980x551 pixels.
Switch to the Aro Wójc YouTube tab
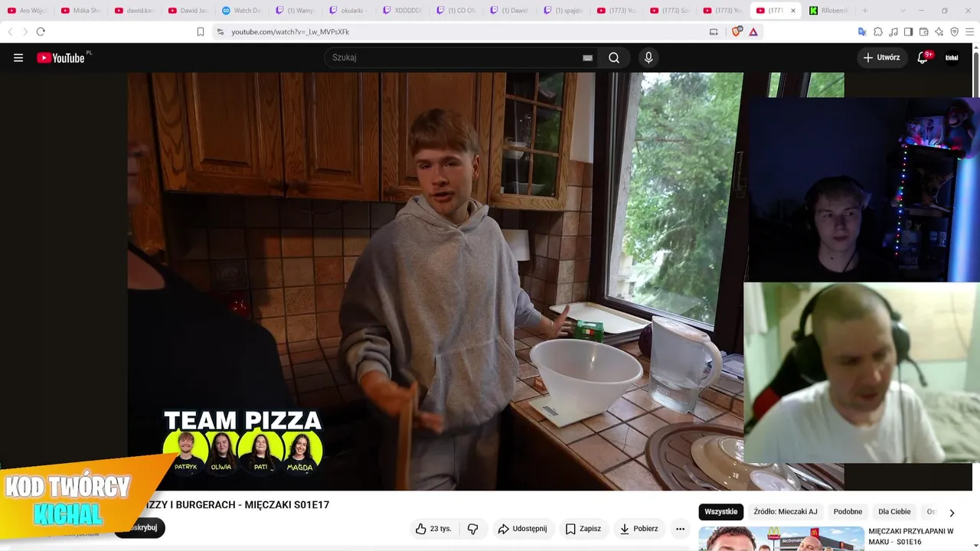coord(28,11)
